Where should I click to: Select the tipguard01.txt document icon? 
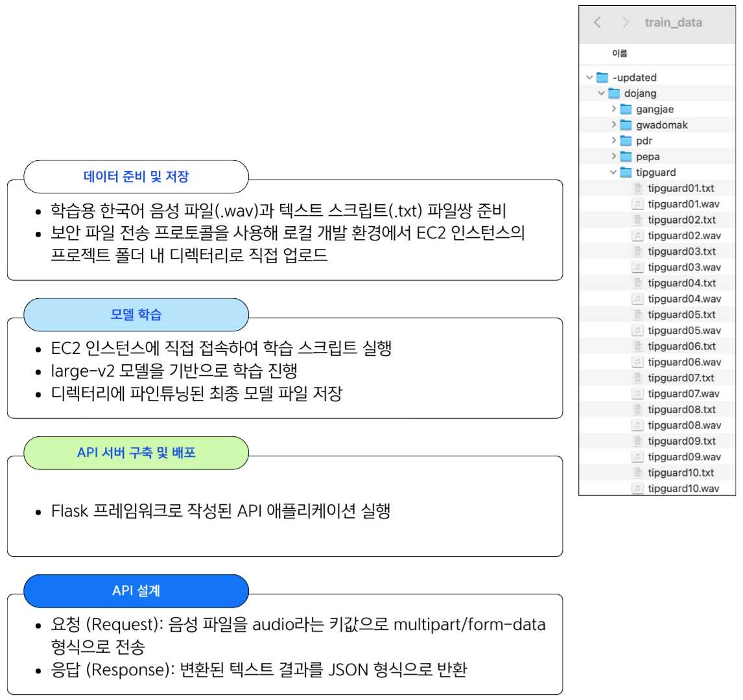point(638,188)
